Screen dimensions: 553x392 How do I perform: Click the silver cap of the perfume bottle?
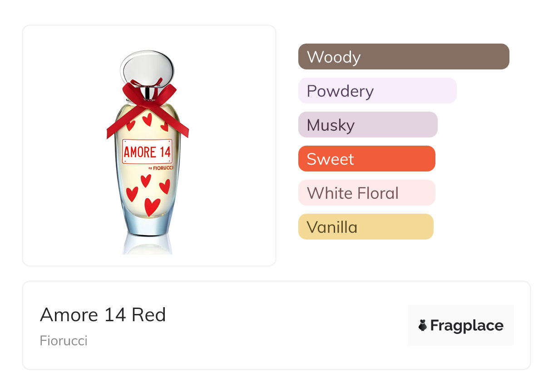click(x=147, y=68)
